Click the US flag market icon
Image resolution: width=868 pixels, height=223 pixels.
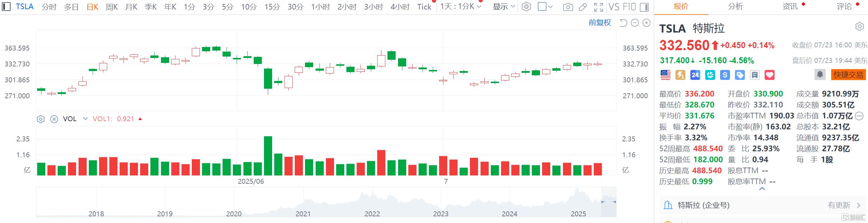(x=666, y=75)
